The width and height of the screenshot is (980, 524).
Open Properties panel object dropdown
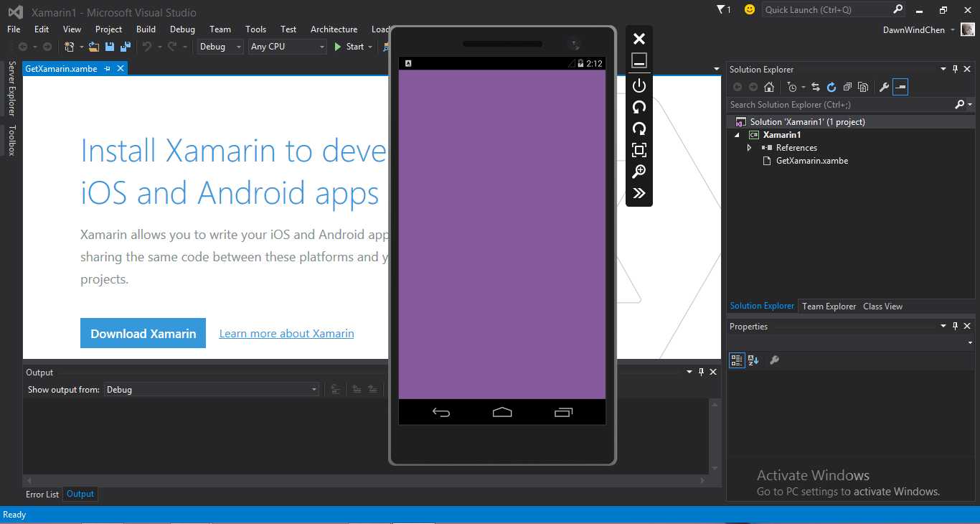point(970,343)
